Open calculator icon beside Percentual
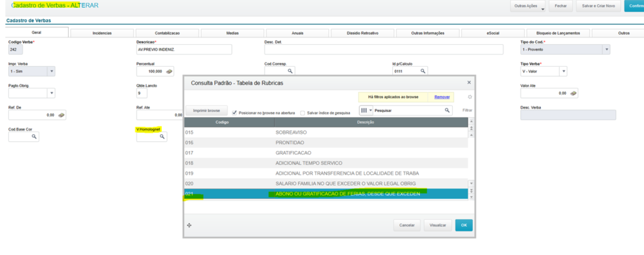644x255 pixels. point(169,71)
